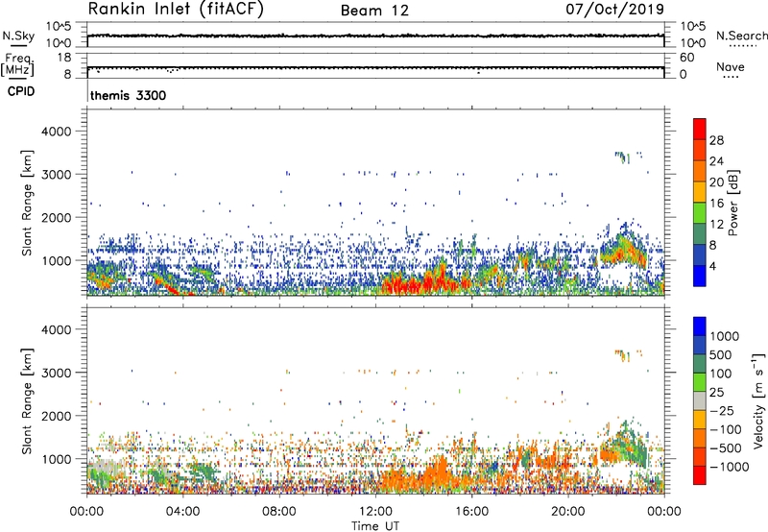
Task: Click the '28' label on Power colorbar
Action: (716, 140)
